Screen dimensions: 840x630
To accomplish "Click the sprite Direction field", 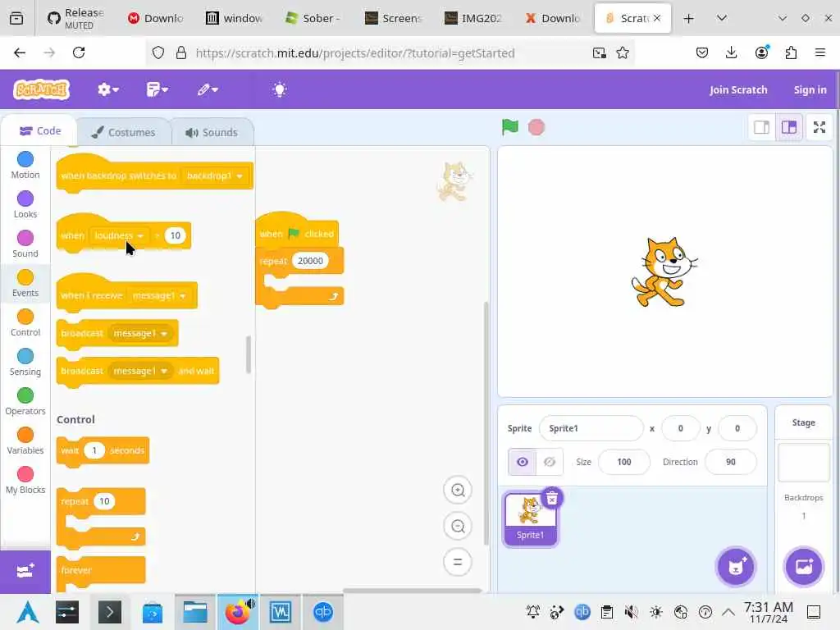I will click(x=731, y=462).
